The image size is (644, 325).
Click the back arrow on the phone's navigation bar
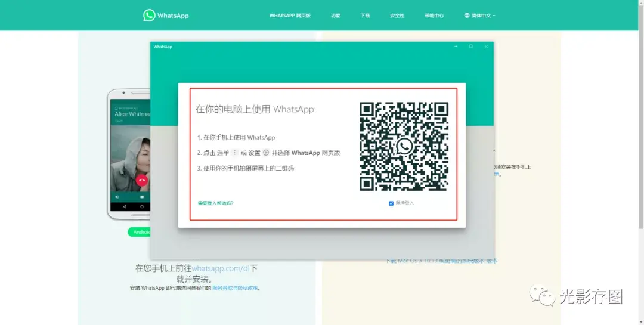point(125,207)
